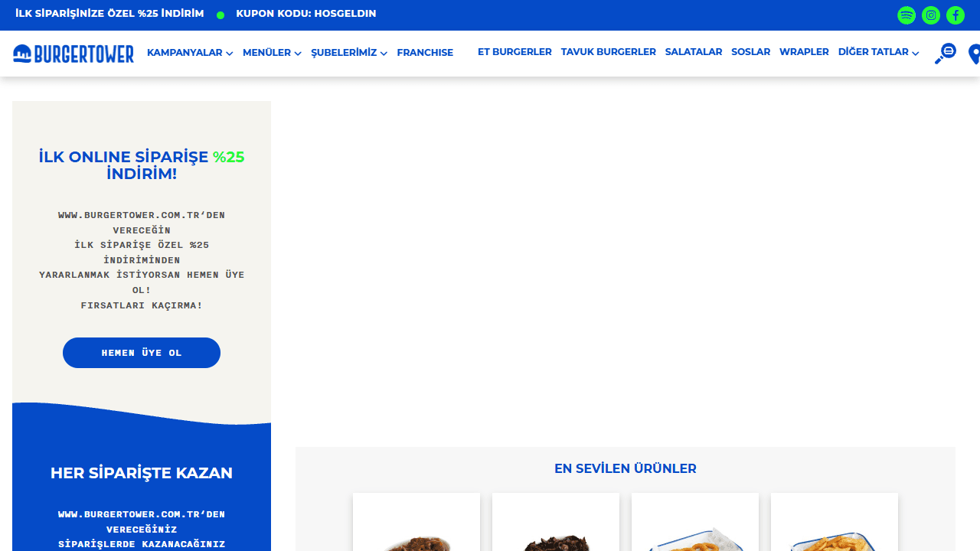Select Et Burgerler category
Image resolution: width=980 pixels, height=551 pixels.
coord(514,52)
